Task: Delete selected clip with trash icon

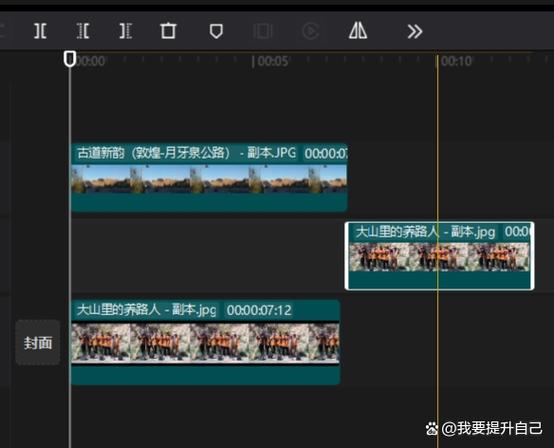Action: (168, 31)
